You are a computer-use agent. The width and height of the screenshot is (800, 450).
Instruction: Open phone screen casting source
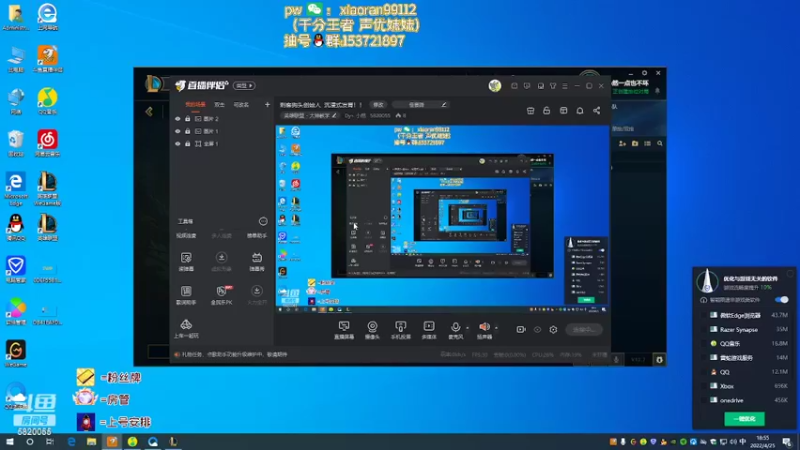pyautogui.click(x=401, y=330)
